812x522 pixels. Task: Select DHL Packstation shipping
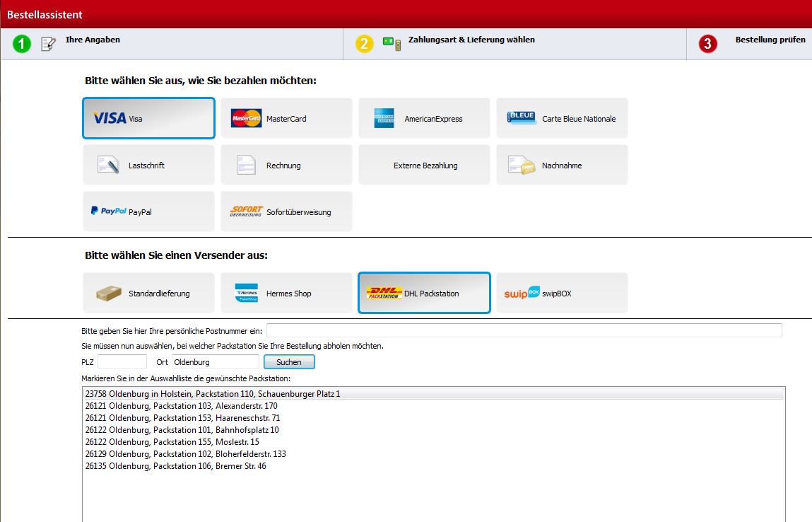point(424,293)
